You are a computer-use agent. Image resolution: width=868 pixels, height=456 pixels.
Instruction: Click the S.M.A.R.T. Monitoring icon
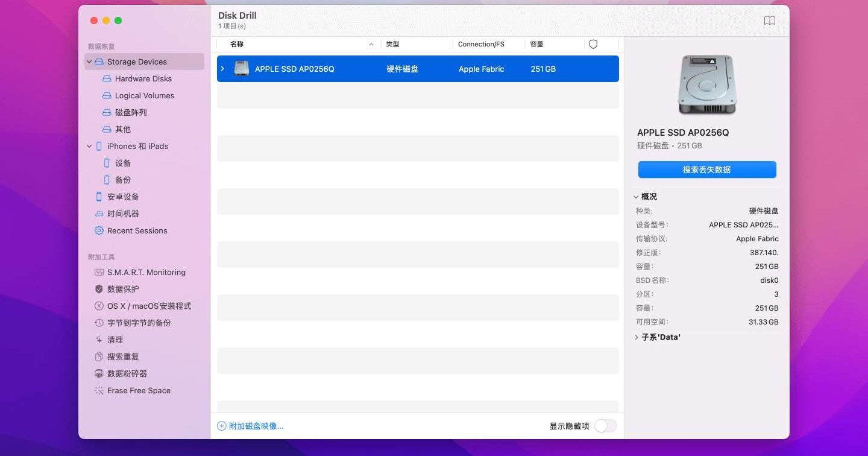(99, 272)
